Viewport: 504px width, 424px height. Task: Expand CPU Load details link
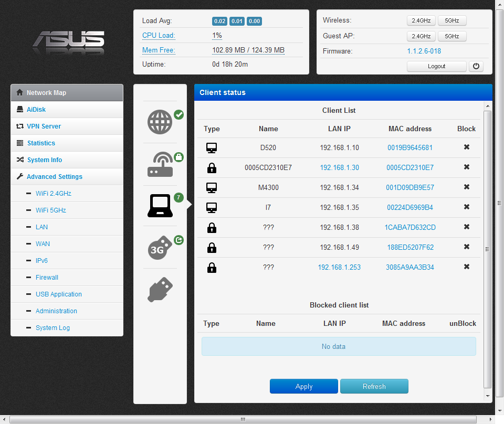click(x=159, y=36)
